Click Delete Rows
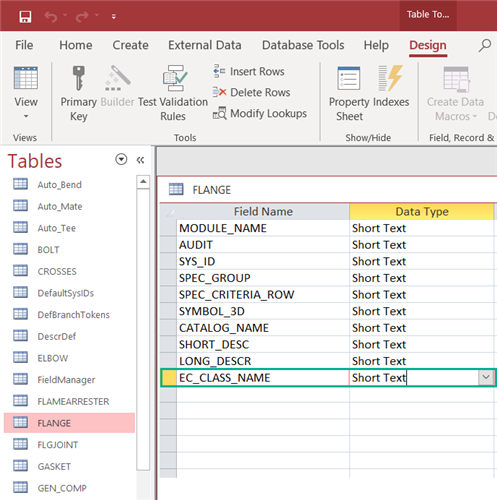Image resolution: width=497 pixels, height=500 pixels. click(x=252, y=92)
